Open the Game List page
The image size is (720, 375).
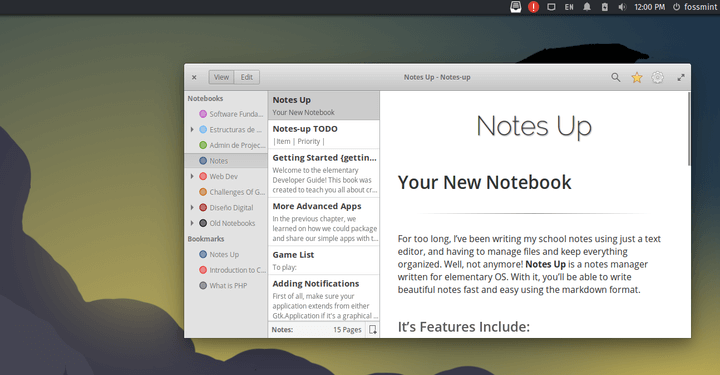click(x=324, y=260)
